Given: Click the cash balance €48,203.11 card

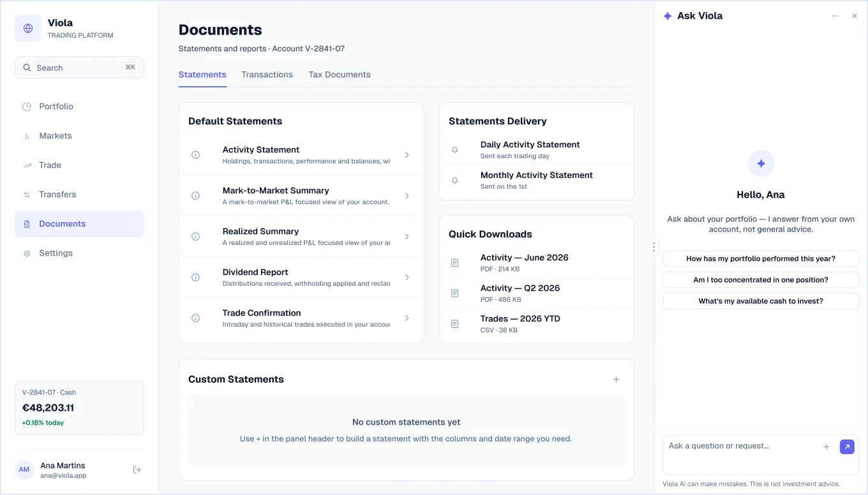Looking at the screenshot, I should coord(79,408).
